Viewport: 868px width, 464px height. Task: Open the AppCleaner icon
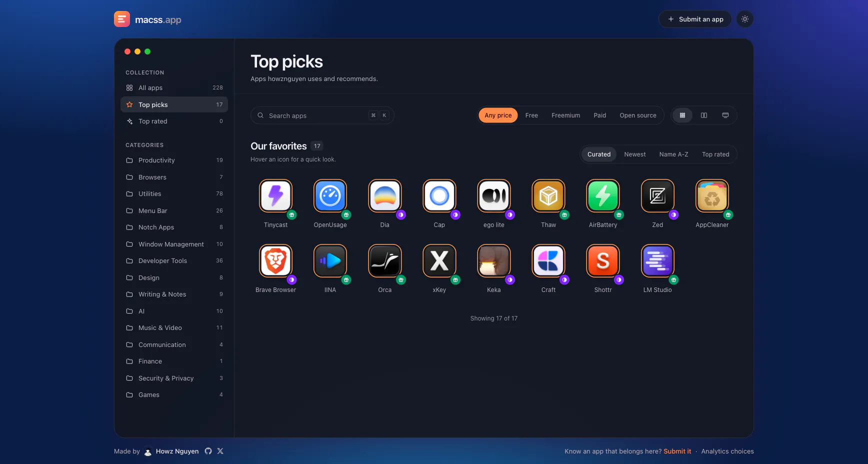point(712,195)
